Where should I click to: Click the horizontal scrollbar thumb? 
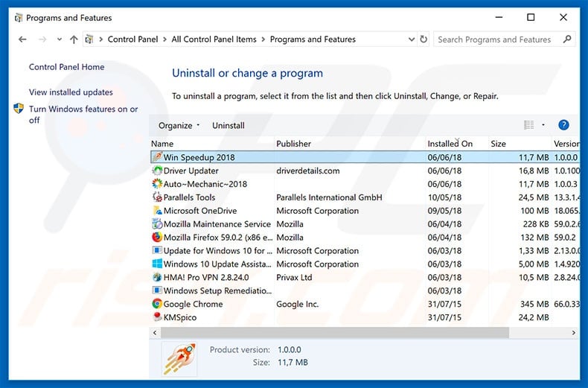(335, 332)
